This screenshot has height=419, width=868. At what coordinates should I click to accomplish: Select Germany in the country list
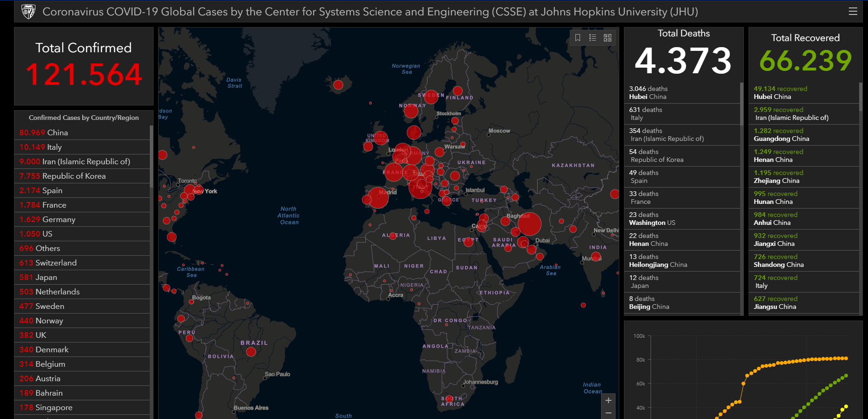click(82, 219)
